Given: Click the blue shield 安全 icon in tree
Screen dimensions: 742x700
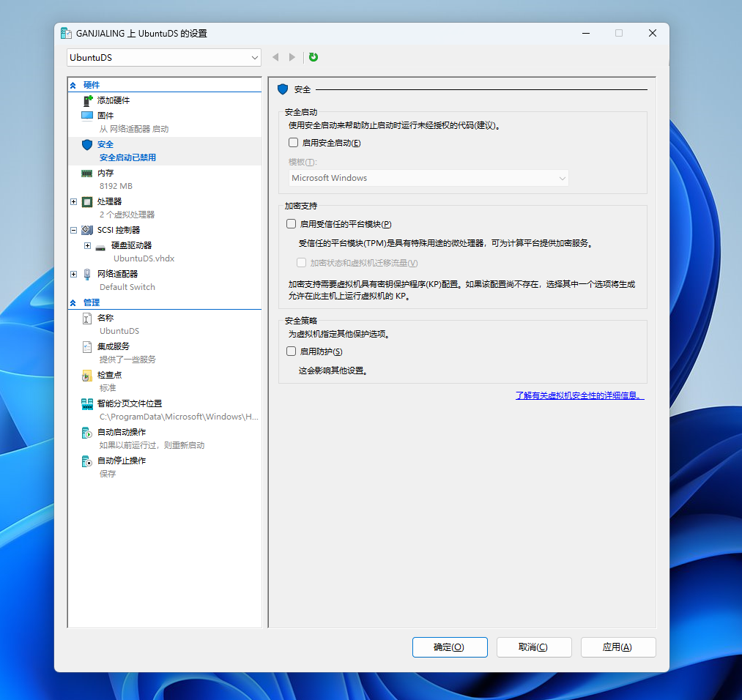Looking at the screenshot, I should tap(87, 144).
